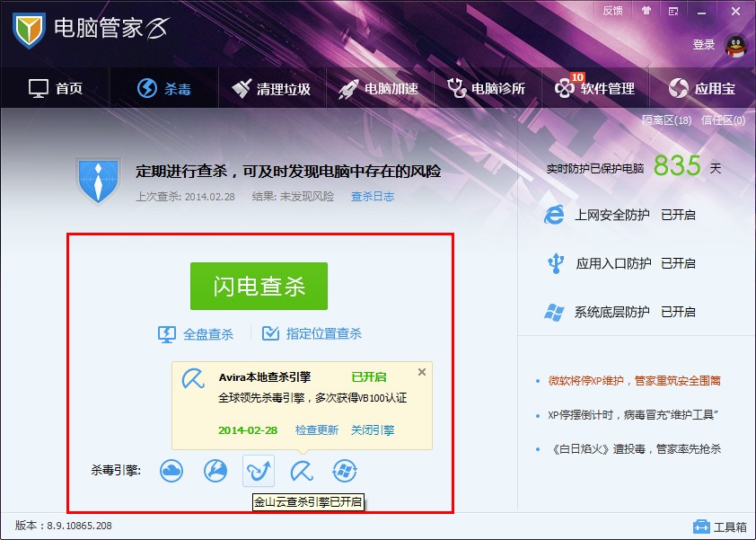Open 上网安全防护 protection setting

[x=611, y=216]
